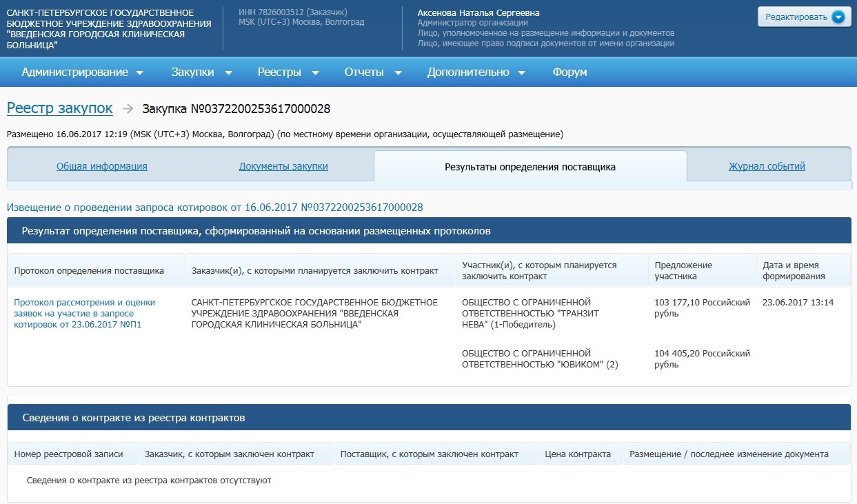Select the 103 177,10 Российский рубль offer
This screenshot has height=504, width=857.
click(702, 308)
